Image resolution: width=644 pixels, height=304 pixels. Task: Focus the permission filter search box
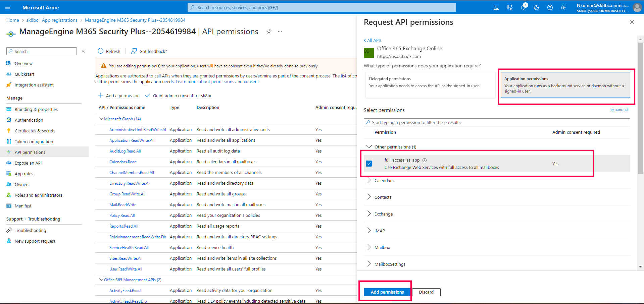[497, 122]
